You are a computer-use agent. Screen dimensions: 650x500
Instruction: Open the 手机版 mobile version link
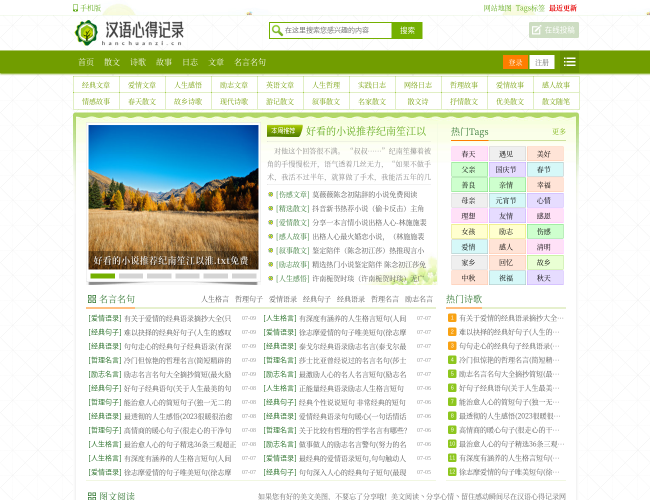87,8
